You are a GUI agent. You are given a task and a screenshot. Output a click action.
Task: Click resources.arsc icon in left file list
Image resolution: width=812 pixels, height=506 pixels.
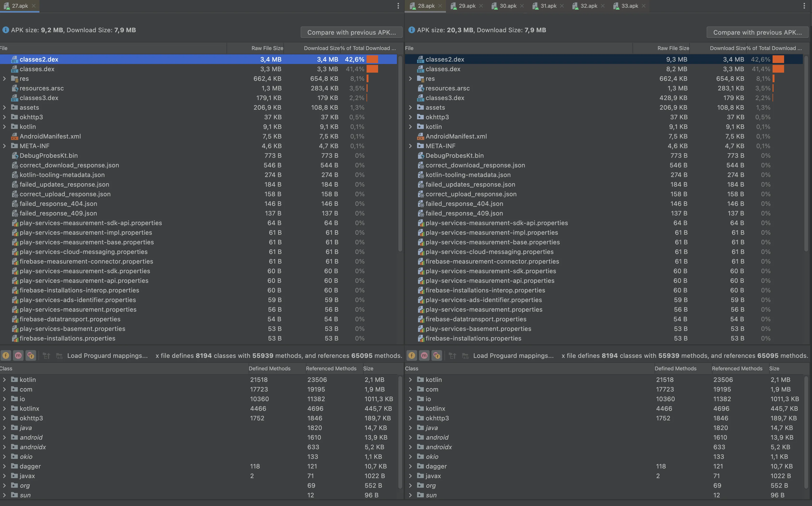coord(15,88)
